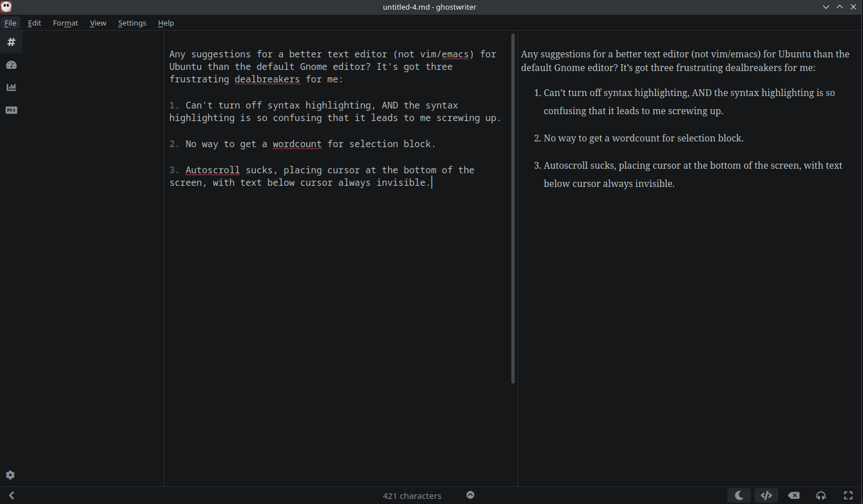Toggle Hemingway mode backspace icon

pos(794,495)
